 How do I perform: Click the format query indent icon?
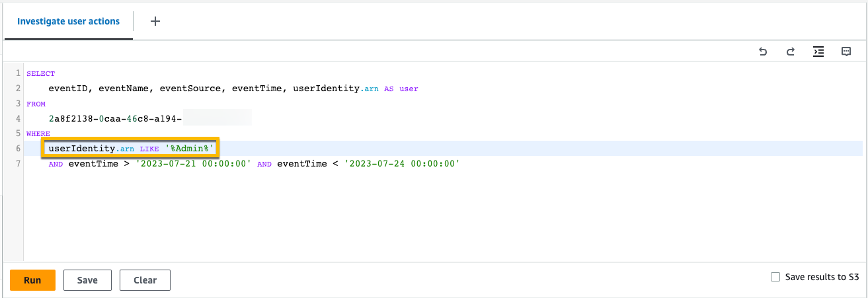point(818,52)
